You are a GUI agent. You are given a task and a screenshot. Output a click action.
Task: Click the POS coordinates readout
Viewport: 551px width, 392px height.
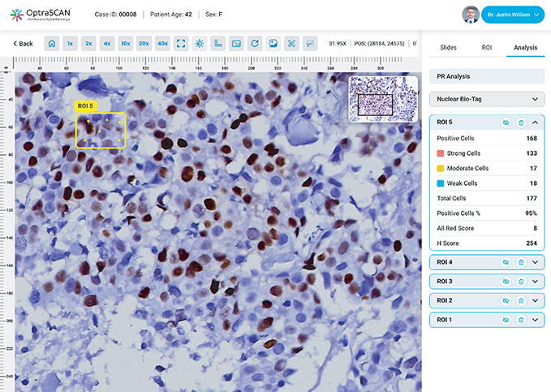click(379, 44)
